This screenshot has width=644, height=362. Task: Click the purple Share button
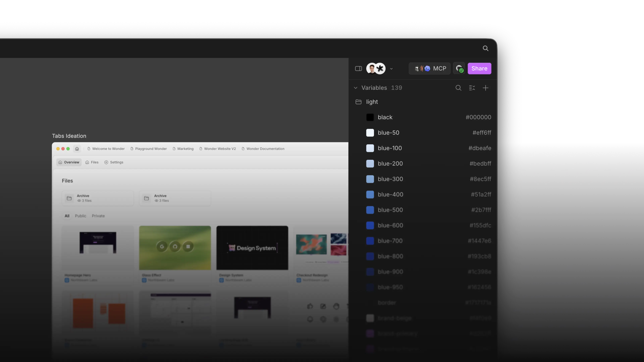pyautogui.click(x=479, y=68)
